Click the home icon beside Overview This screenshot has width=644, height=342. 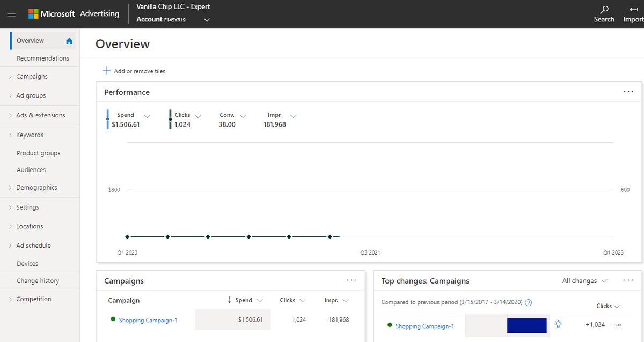pyautogui.click(x=69, y=41)
